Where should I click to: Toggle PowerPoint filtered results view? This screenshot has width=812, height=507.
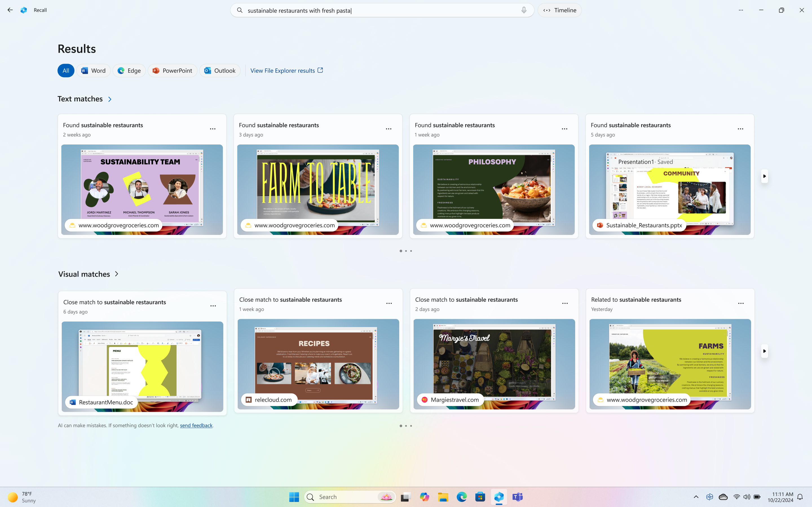point(172,70)
